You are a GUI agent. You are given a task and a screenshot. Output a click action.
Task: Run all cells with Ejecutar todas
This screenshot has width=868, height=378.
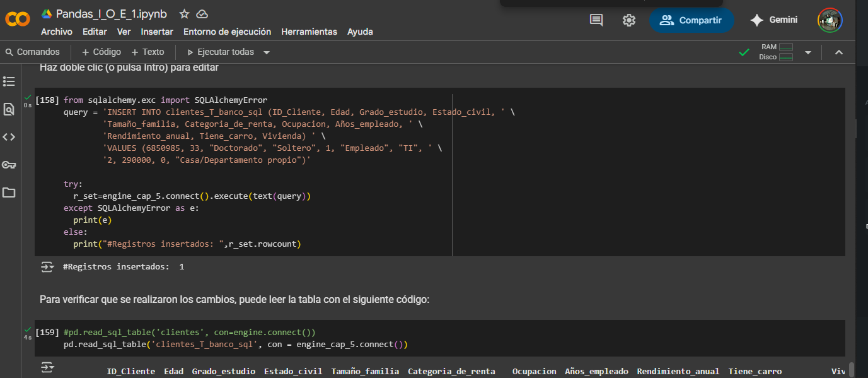(221, 52)
